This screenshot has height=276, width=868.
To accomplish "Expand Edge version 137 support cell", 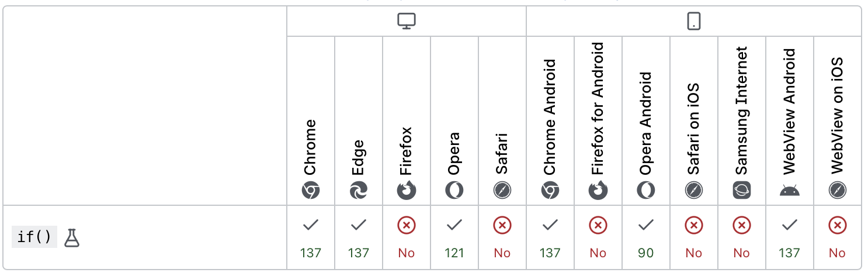I will click(359, 237).
